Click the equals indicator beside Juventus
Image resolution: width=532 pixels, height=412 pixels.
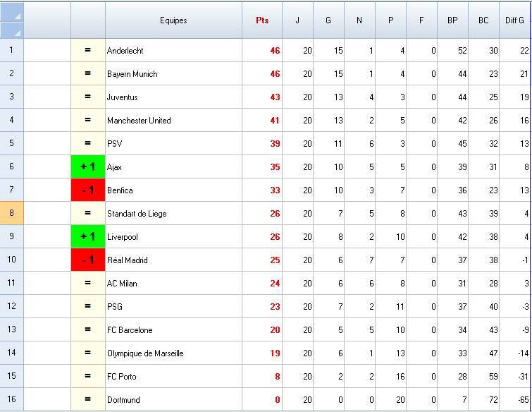(x=88, y=97)
